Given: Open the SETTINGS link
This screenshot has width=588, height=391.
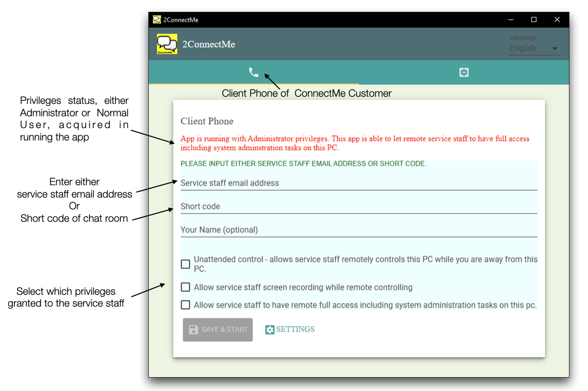Looking at the screenshot, I should (x=290, y=329).
